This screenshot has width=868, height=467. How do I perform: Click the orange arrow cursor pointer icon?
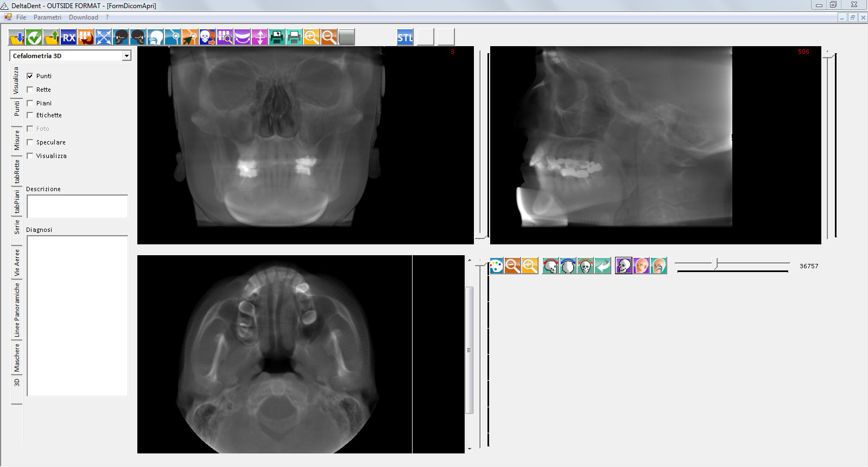[191, 37]
